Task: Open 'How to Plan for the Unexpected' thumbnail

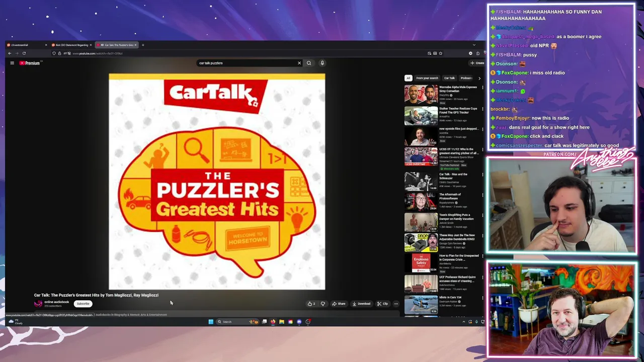Action: tap(421, 263)
